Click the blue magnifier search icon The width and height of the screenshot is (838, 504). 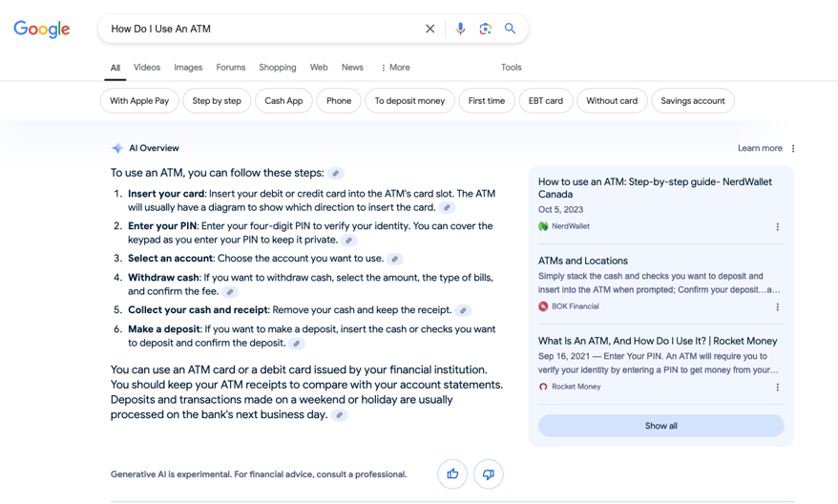point(510,29)
